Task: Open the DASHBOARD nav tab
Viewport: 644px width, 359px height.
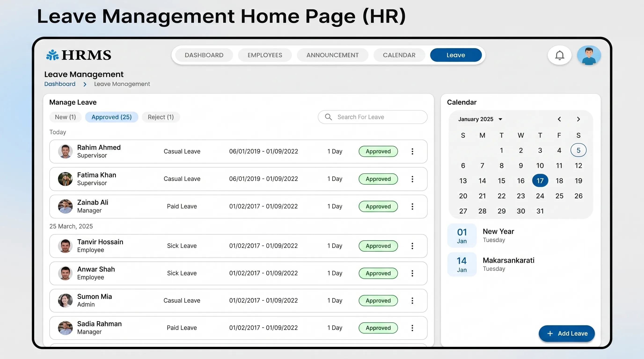Action: [204, 55]
